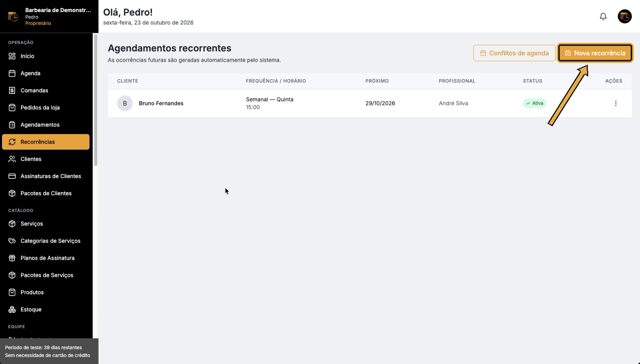Click the Cliente column header
The width and height of the screenshot is (640, 364).
(x=128, y=81)
